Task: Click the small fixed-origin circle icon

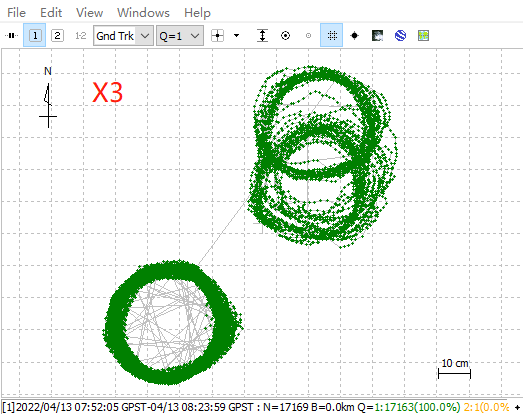Action: click(309, 35)
